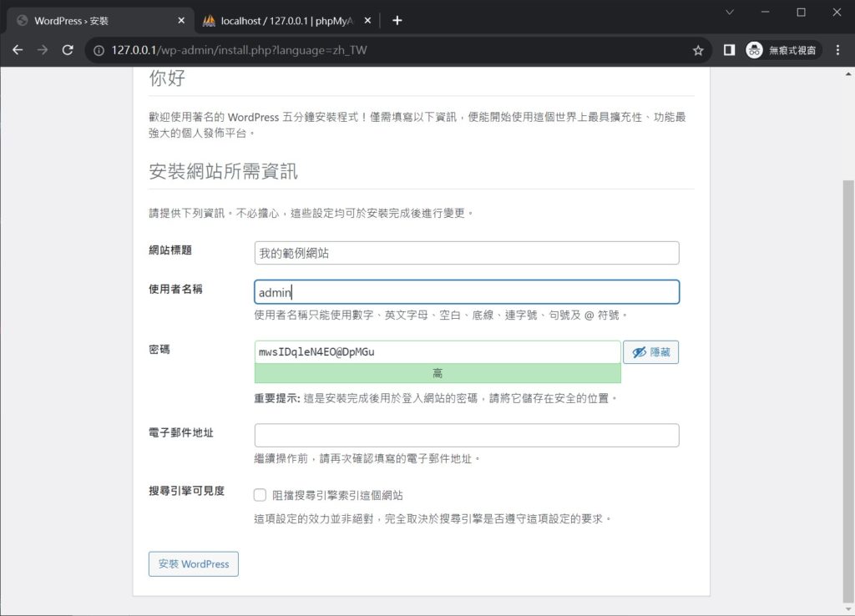The width and height of the screenshot is (855, 616).
Task: Minimize the browser window
Action: [766, 12]
